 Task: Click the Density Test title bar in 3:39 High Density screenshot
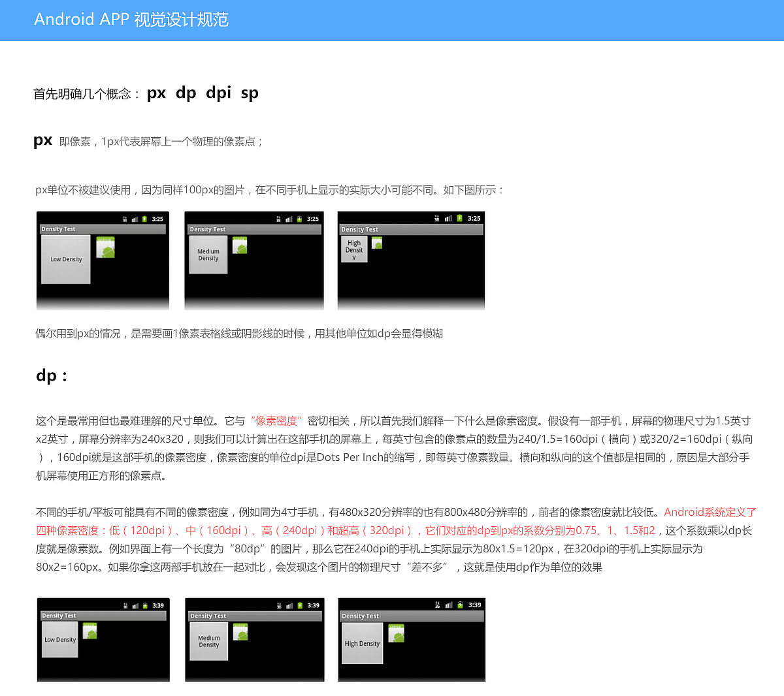coord(412,616)
